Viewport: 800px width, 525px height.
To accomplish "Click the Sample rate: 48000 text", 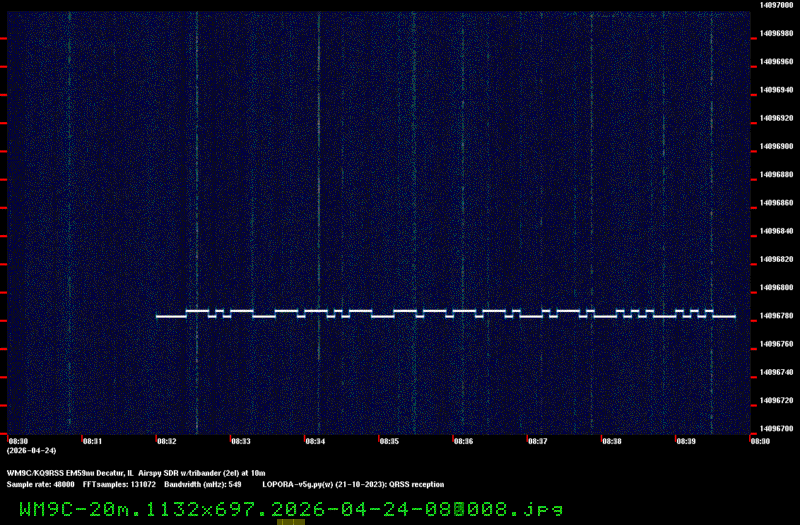I will (x=40, y=484).
